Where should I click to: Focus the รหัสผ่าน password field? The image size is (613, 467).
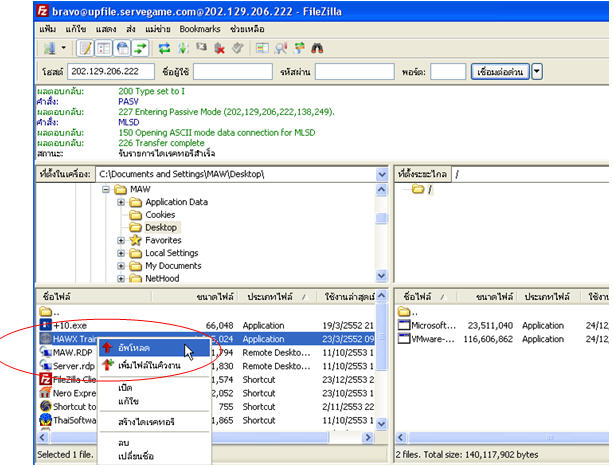355,72
